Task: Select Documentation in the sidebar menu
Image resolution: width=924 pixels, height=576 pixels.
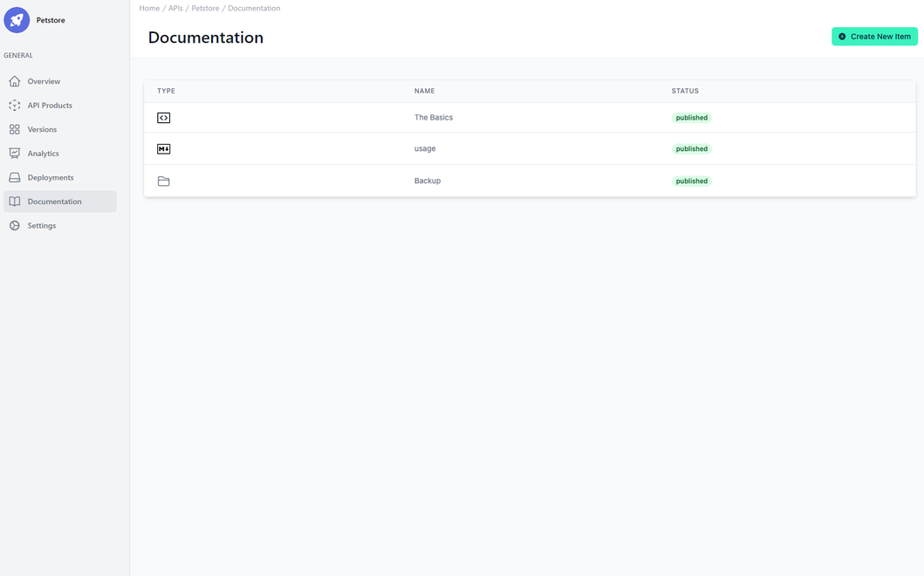Action: coord(53,201)
